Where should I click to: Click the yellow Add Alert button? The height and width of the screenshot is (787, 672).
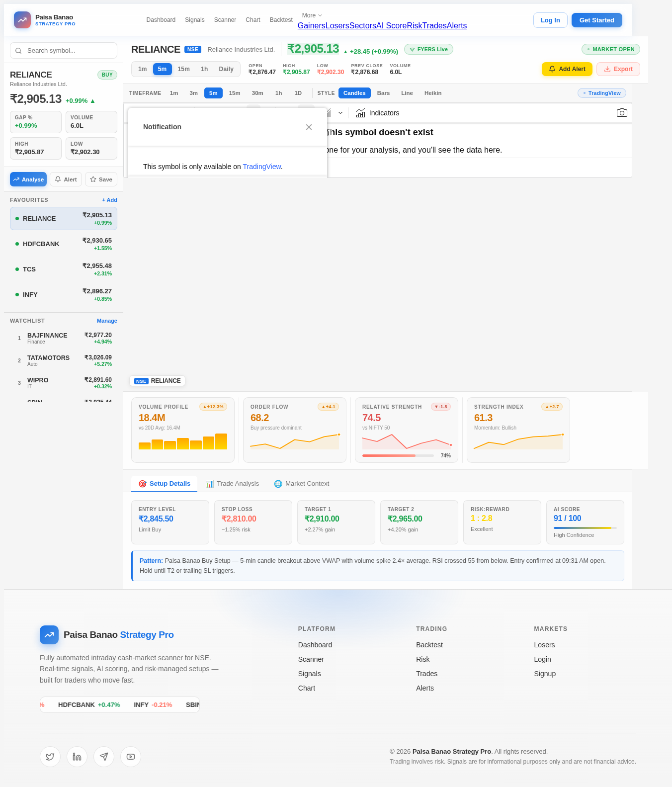point(567,69)
